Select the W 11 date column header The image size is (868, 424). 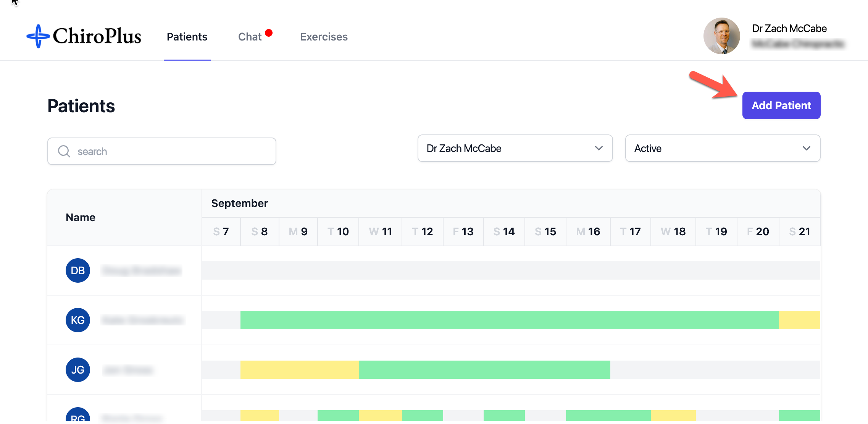tap(380, 231)
